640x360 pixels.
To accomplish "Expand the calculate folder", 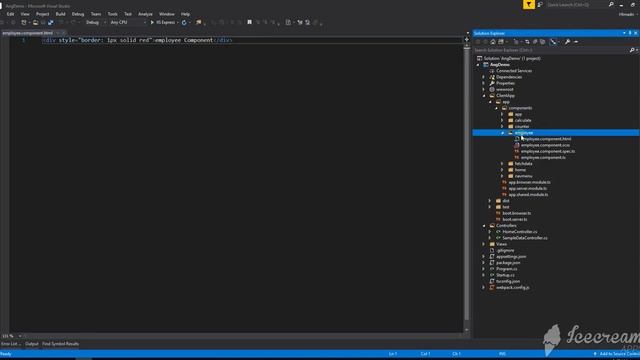I will coord(502,120).
